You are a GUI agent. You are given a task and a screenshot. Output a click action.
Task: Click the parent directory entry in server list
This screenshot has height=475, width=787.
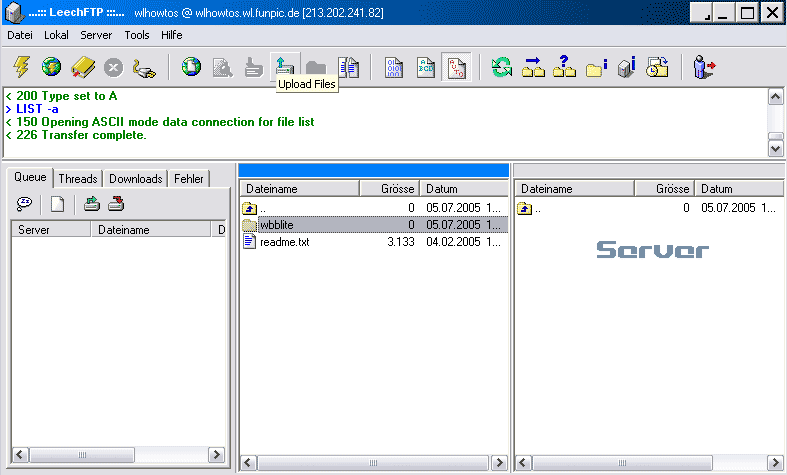click(x=649, y=208)
